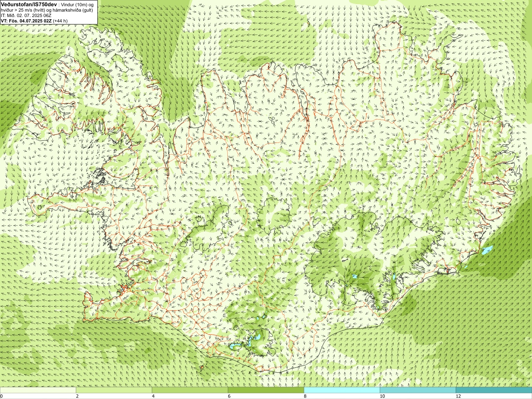This screenshot has width=532, height=399.
Task: Click the 10–12 m/s turquoise legend color
Action: (418, 390)
